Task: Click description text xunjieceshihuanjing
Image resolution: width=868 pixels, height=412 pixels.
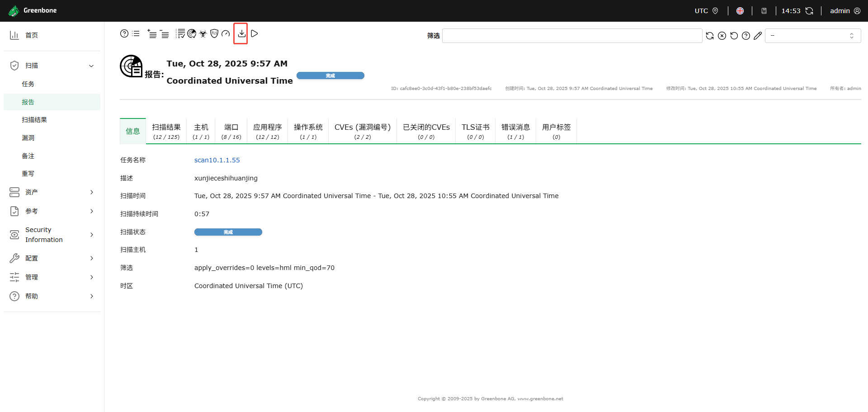Action: (x=226, y=178)
